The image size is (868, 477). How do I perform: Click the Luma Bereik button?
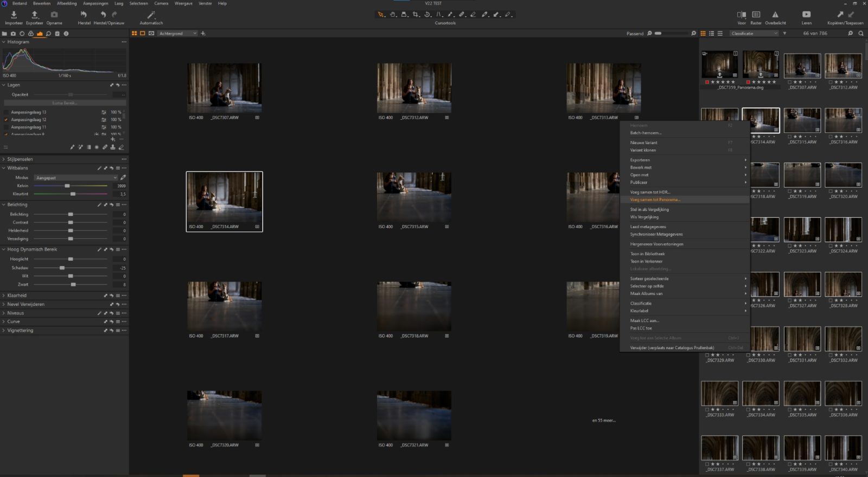click(x=65, y=103)
